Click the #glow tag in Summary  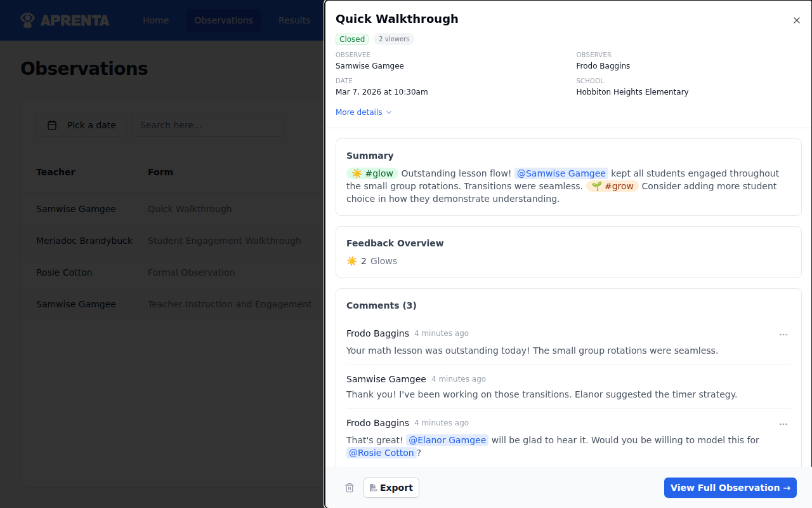coord(372,173)
